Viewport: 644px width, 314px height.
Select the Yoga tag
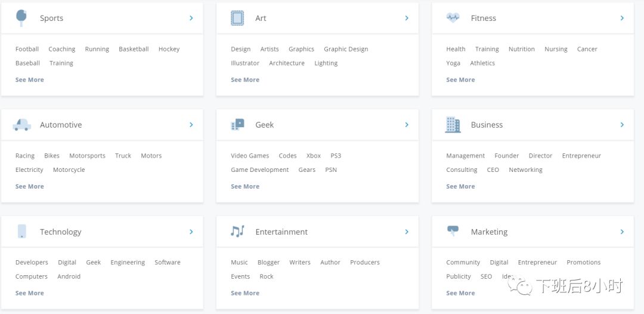(x=453, y=63)
